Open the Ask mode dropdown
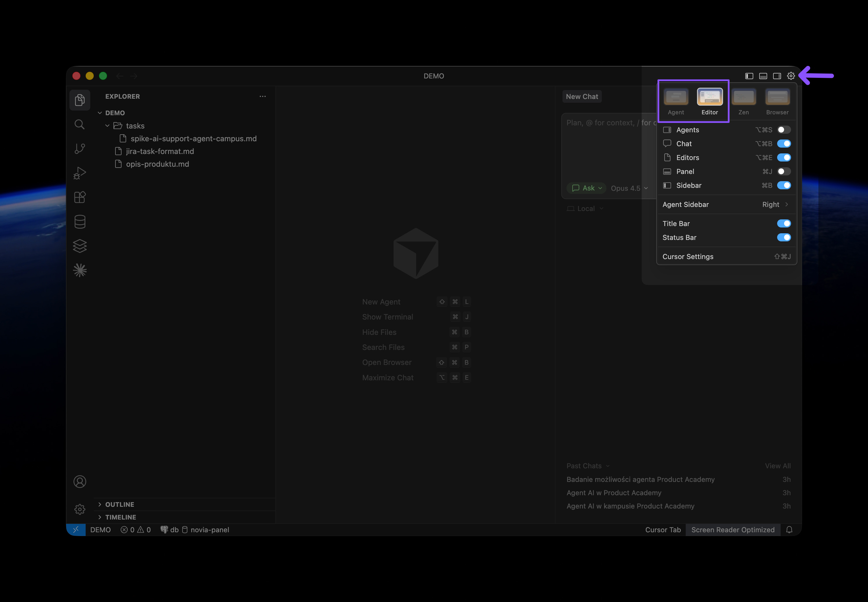Screen dimensions: 868x602 point(587,188)
